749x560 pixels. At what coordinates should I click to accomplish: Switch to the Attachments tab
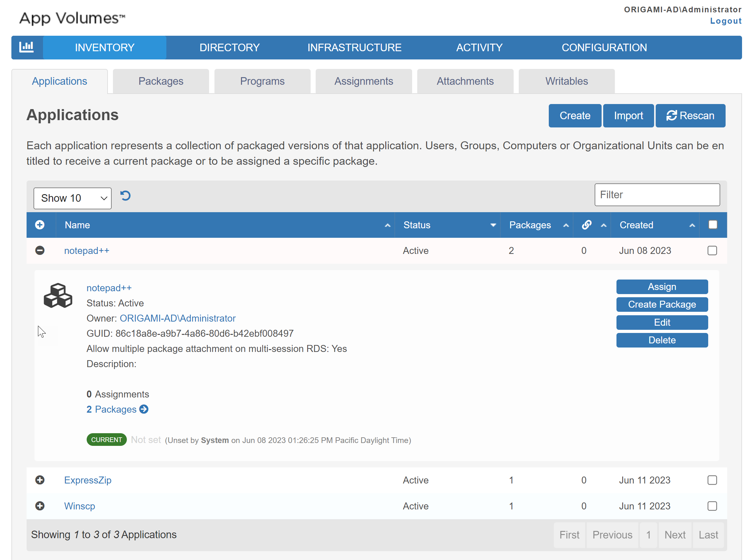coord(465,81)
